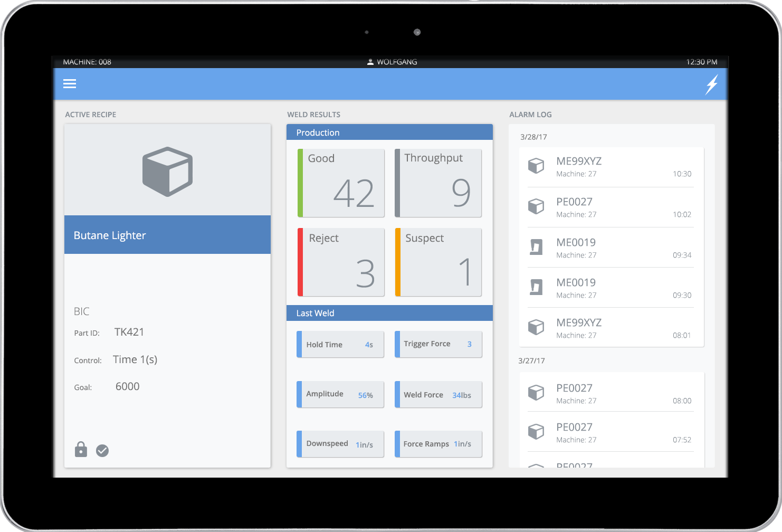The width and height of the screenshot is (782, 532).
Task: Click machine icon of ME0019 09:34 alarm
Action: click(x=536, y=246)
